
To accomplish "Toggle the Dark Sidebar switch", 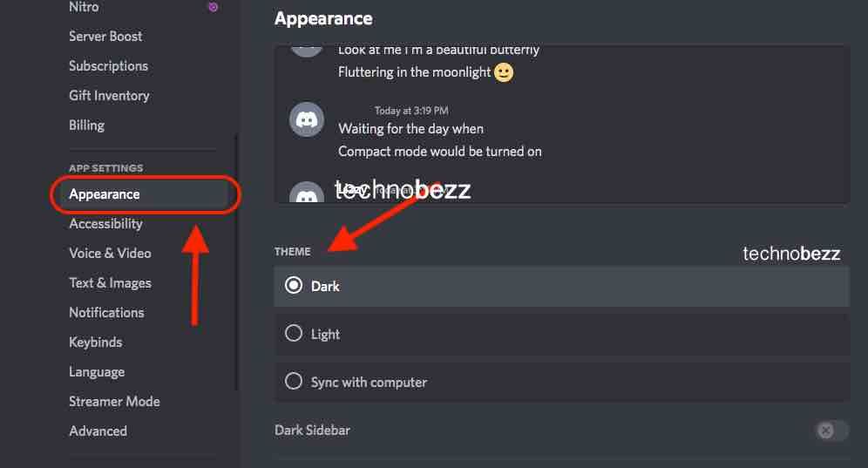I will click(x=831, y=431).
